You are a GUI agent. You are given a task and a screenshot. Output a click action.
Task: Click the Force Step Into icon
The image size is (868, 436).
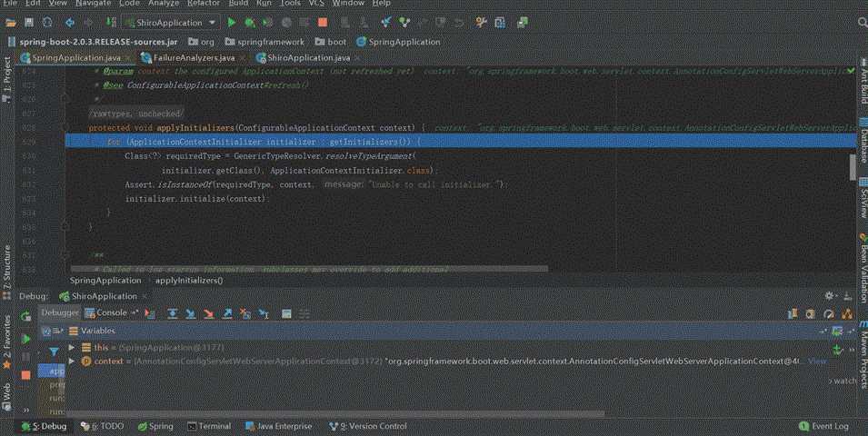coord(209,313)
